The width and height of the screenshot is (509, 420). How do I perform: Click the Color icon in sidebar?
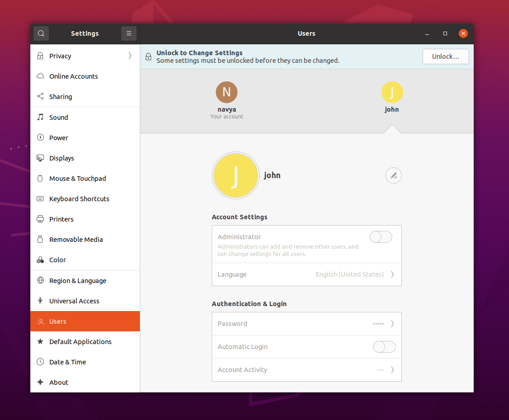[x=40, y=260]
